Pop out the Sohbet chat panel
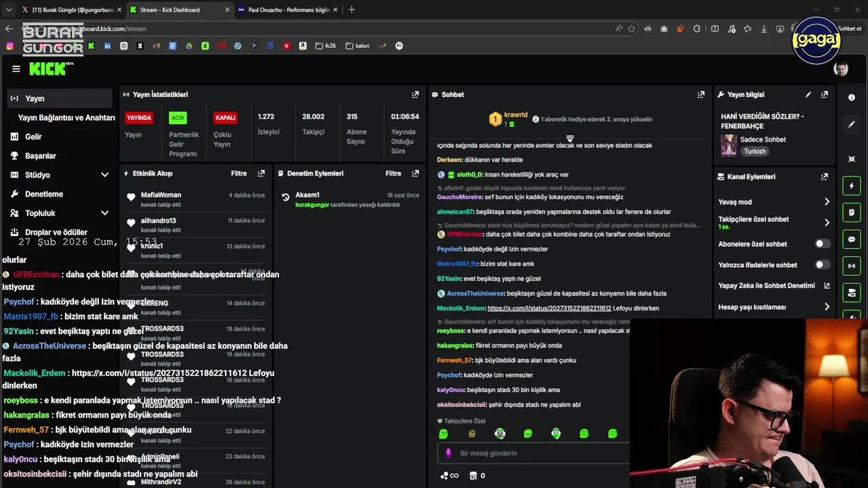Viewport: 868px width, 488px height. [701, 95]
